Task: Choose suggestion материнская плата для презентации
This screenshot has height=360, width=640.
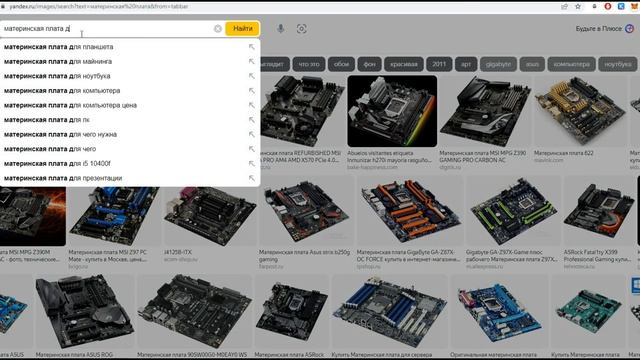Action: [x=130, y=178]
